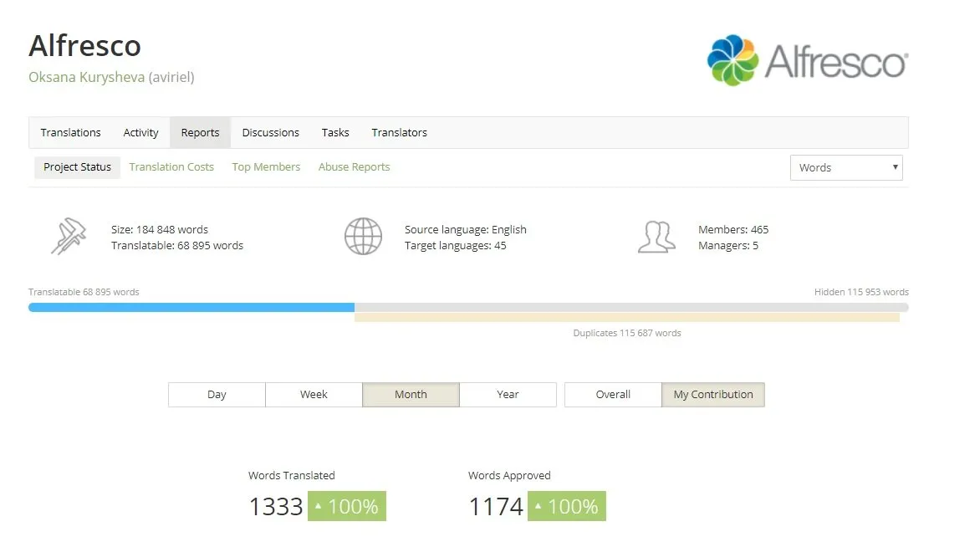The width and height of the screenshot is (980, 542).
Task: Click 'Managers: 5' text
Action: (x=728, y=246)
